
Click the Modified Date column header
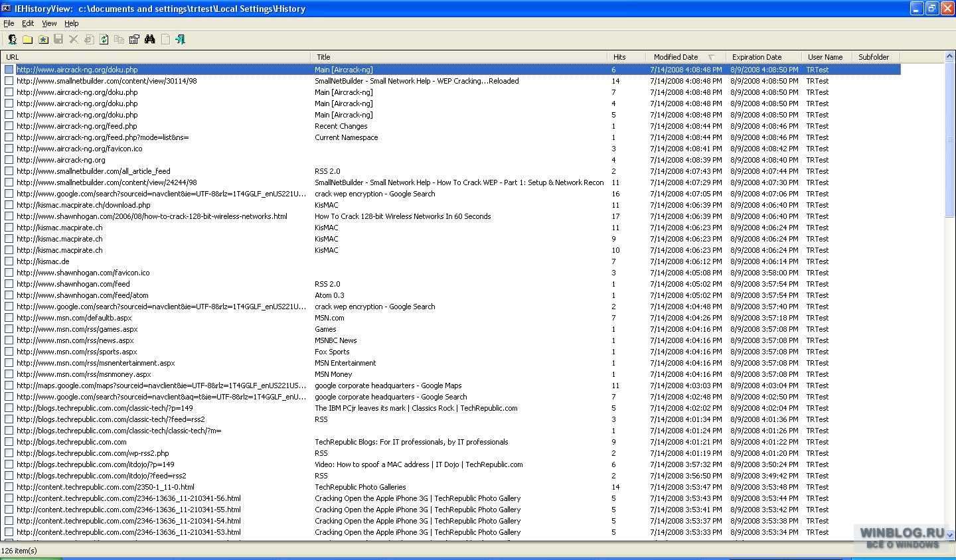(x=685, y=57)
